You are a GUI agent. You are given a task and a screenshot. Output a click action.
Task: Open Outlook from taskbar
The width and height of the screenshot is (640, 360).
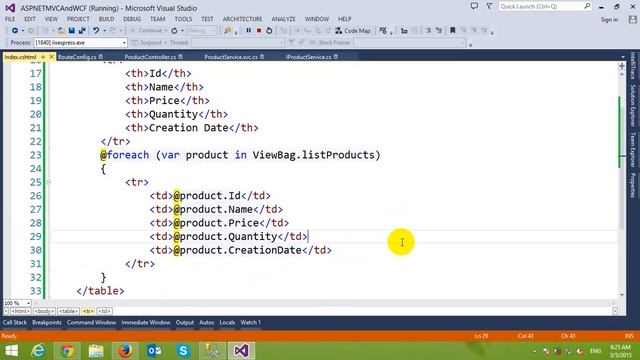click(154, 351)
